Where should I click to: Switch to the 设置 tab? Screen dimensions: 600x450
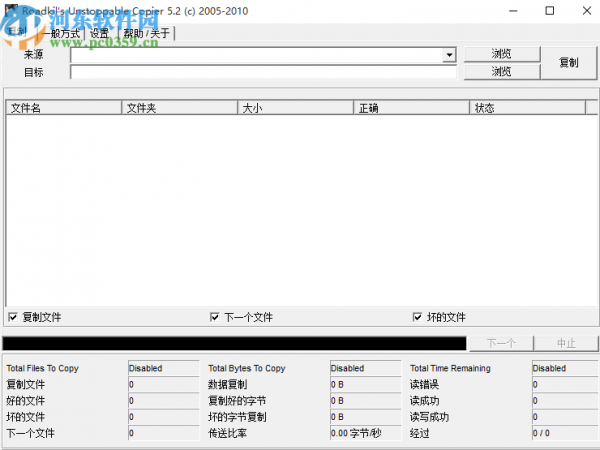click(99, 34)
